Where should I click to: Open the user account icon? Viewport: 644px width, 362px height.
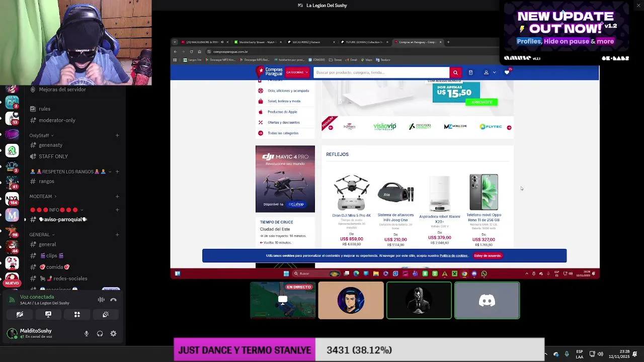click(x=486, y=72)
